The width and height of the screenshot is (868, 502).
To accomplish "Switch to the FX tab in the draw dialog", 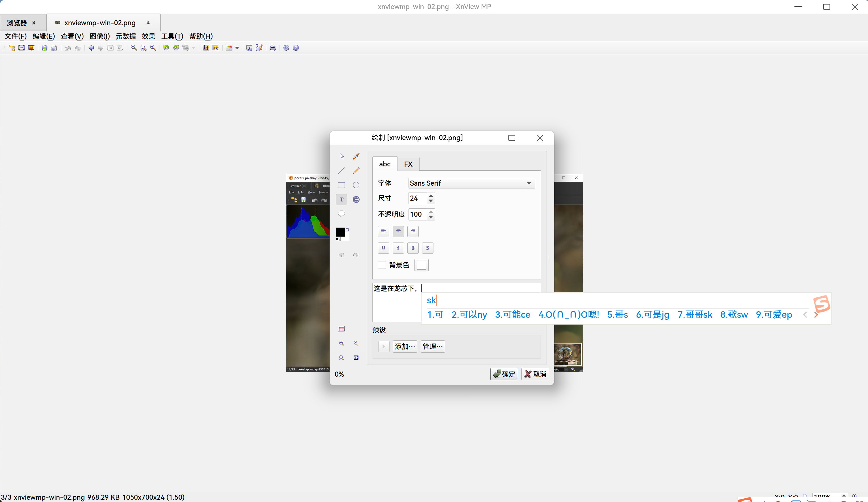I will [x=408, y=164].
